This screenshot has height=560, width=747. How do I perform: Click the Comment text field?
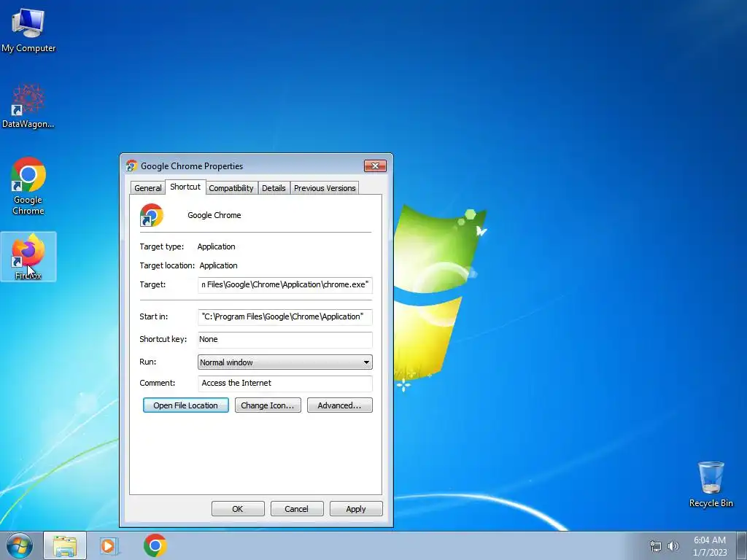[285, 384]
